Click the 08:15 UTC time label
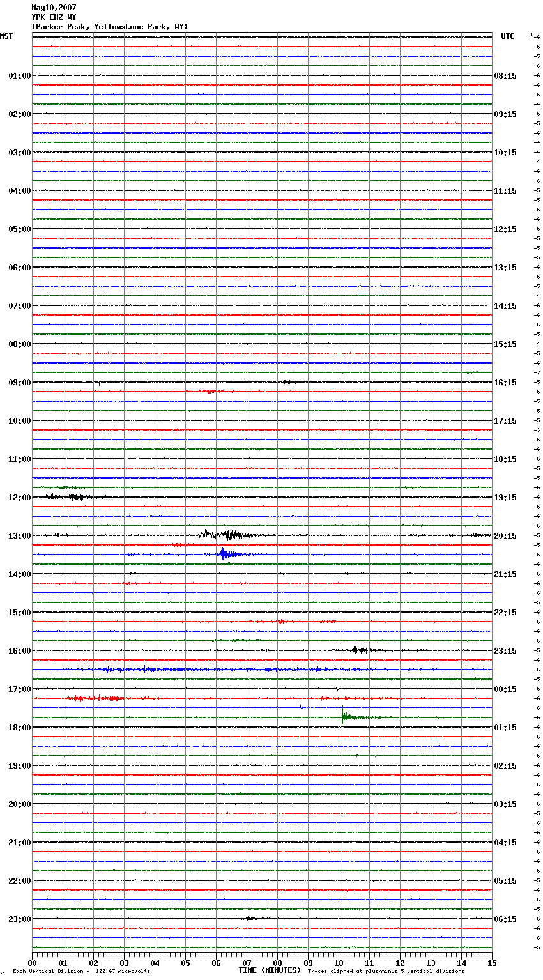The image size is (543, 980). click(x=505, y=76)
